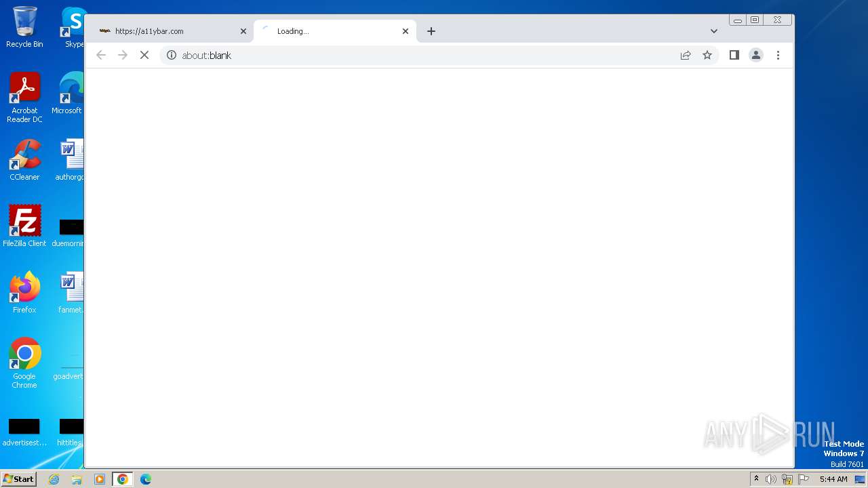
Task: Click the Show desktop button
Action: coord(860,479)
